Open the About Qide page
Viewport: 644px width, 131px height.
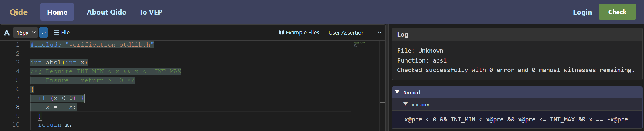pos(106,12)
